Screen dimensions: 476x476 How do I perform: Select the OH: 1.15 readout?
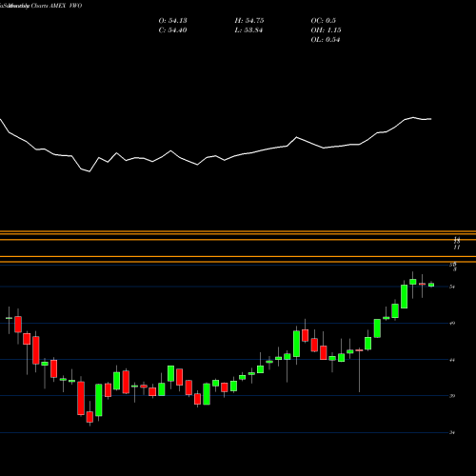click(326, 30)
